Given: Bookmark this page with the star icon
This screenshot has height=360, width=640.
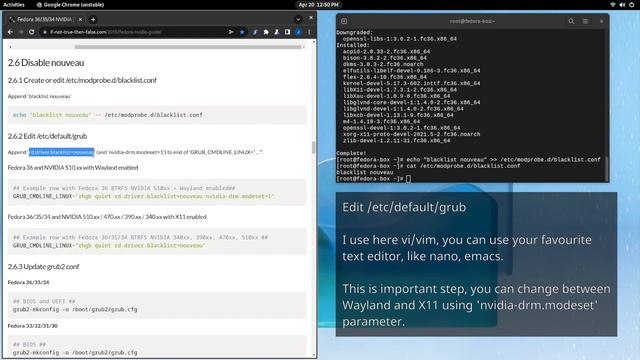Looking at the screenshot, I should (x=242, y=32).
